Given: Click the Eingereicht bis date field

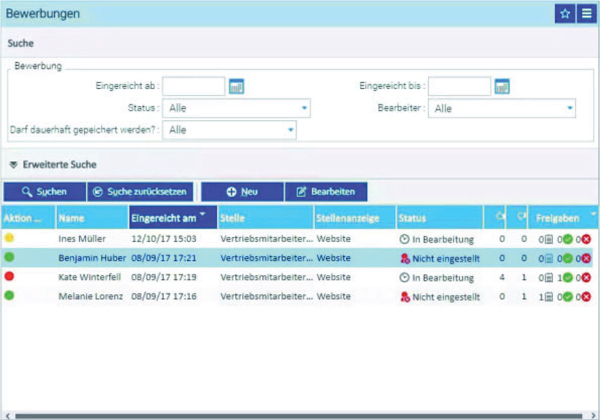Looking at the screenshot, I should pyautogui.click(x=459, y=86).
